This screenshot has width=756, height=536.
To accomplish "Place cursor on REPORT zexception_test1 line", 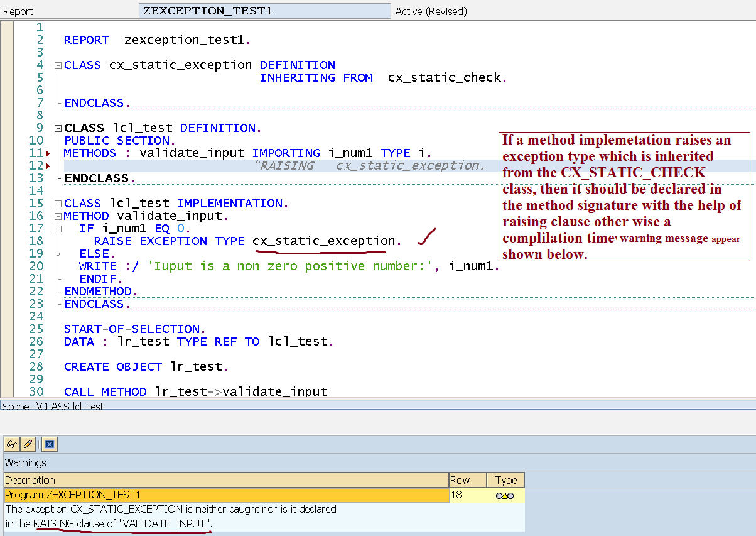I will 157,40.
